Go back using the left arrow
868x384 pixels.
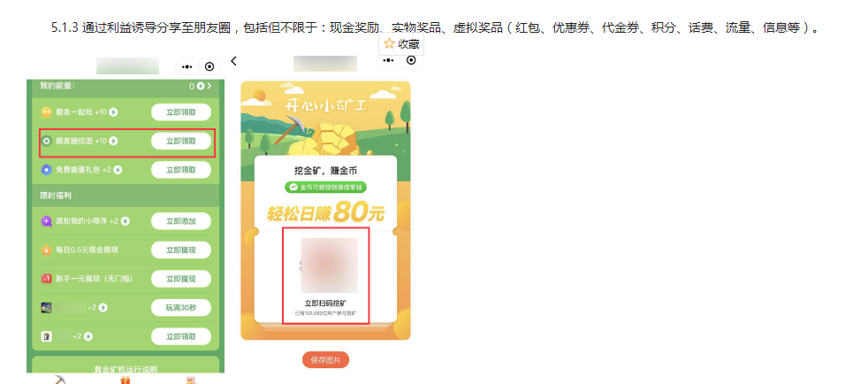(233, 61)
